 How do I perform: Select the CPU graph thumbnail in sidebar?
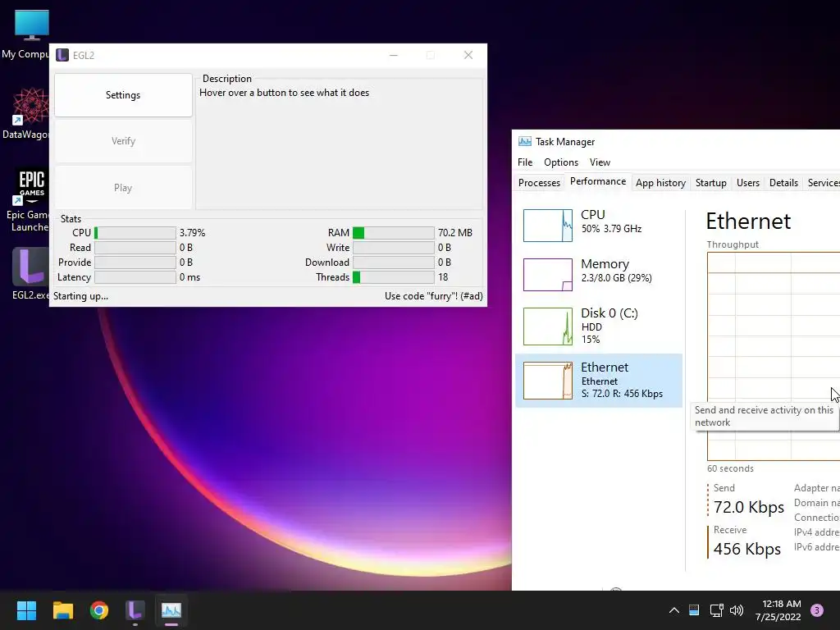point(547,226)
